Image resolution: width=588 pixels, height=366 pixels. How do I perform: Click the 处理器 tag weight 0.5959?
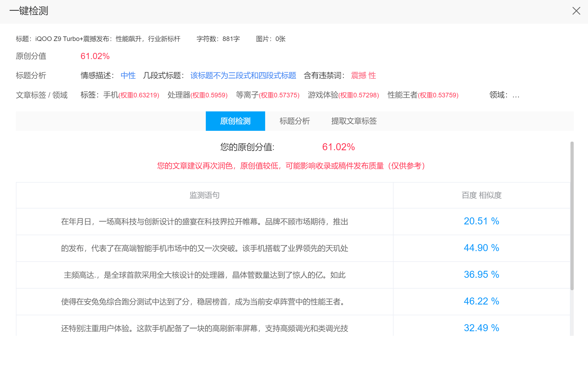coord(197,95)
